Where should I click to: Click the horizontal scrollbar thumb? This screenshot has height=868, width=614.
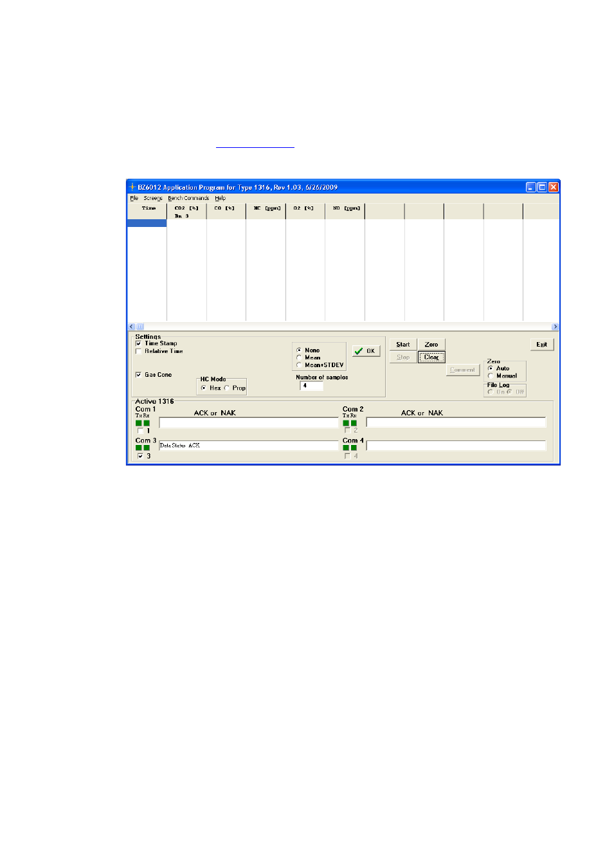click(140, 327)
